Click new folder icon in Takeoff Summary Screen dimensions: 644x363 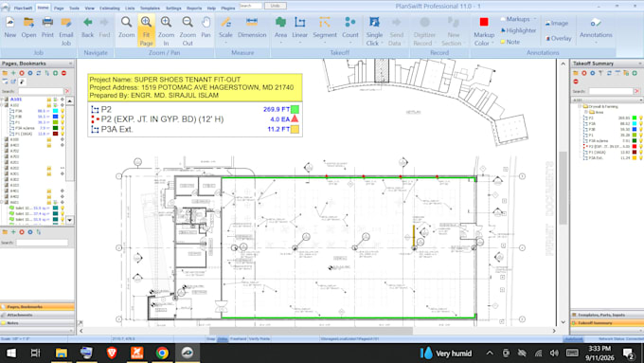576,73
